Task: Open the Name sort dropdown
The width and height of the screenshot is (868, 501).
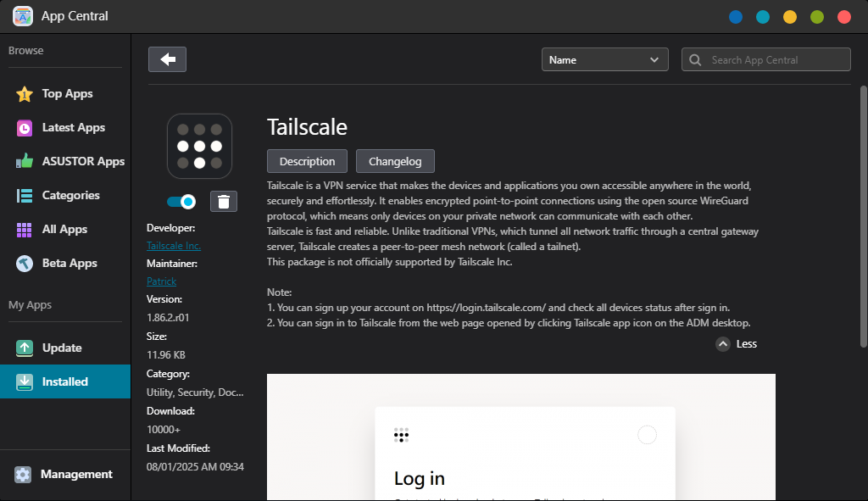Action: pyautogui.click(x=605, y=59)
